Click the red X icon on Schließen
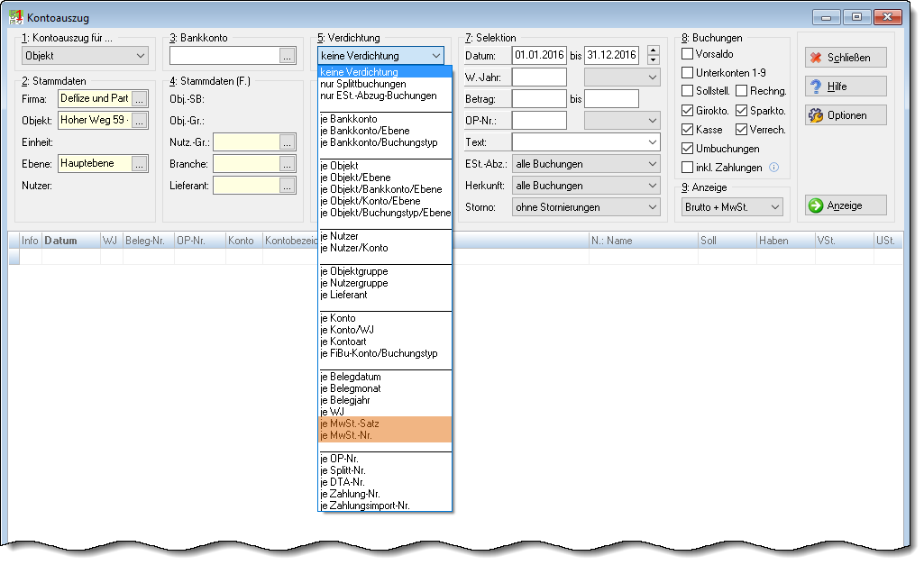924x565 pixels. tap(816, 58)
